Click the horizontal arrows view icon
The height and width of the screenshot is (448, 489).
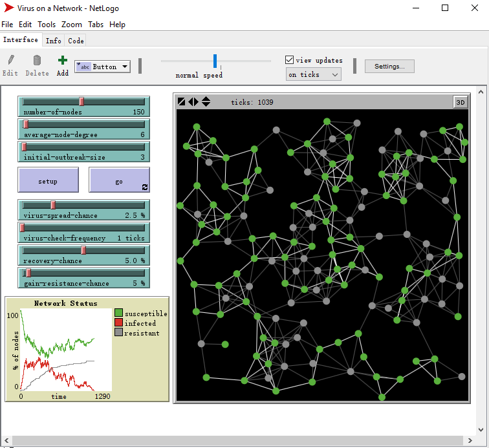coord(193,102)
